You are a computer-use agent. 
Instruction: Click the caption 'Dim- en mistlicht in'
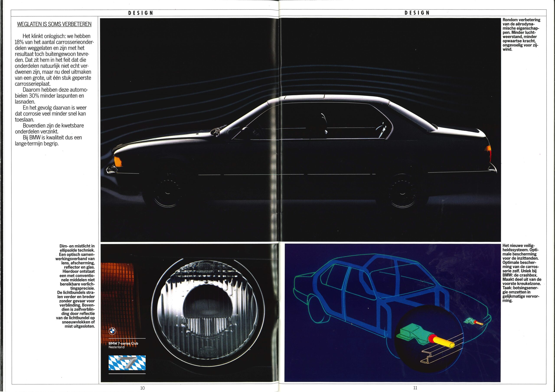coord(75,286)
